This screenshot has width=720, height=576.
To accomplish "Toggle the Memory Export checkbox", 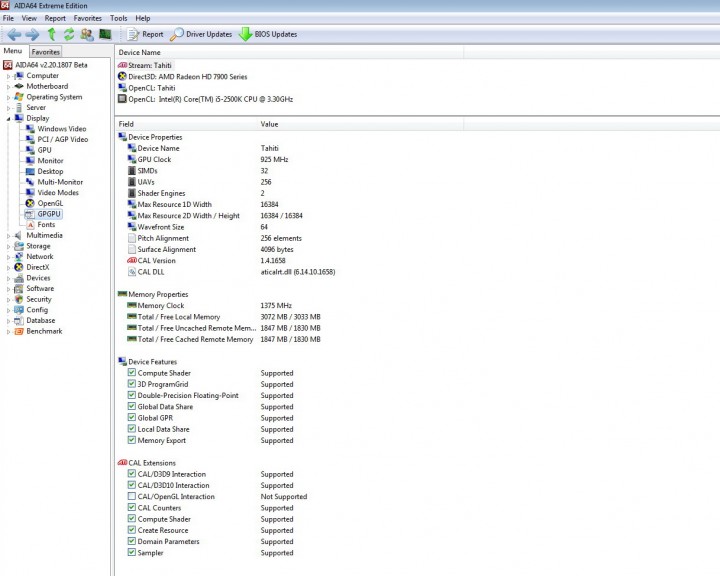I will [x=132, y=440].
